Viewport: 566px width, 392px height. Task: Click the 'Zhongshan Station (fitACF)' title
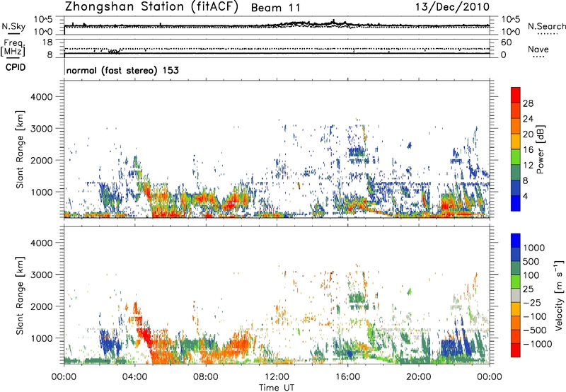pyautogui.click(x=151, y=7)
